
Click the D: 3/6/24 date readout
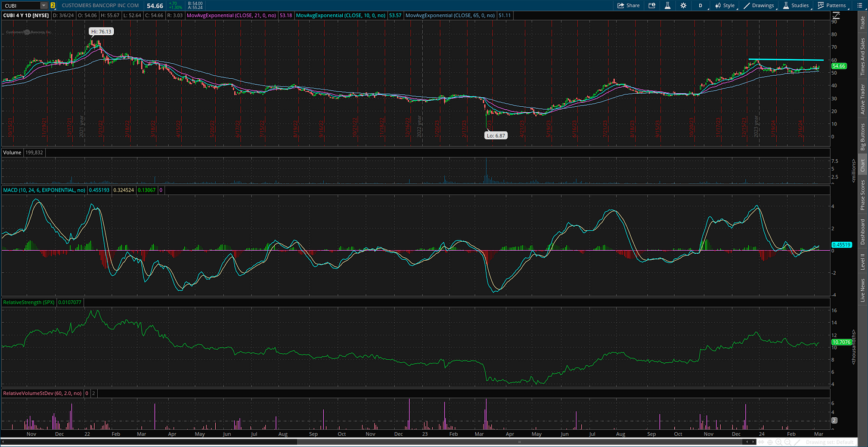[64, 16]
